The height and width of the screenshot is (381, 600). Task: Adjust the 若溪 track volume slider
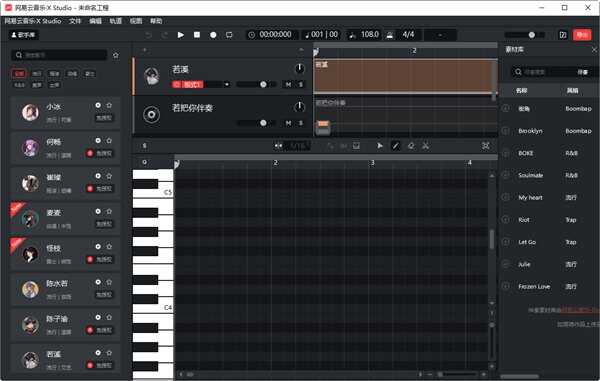click(256, 85)
